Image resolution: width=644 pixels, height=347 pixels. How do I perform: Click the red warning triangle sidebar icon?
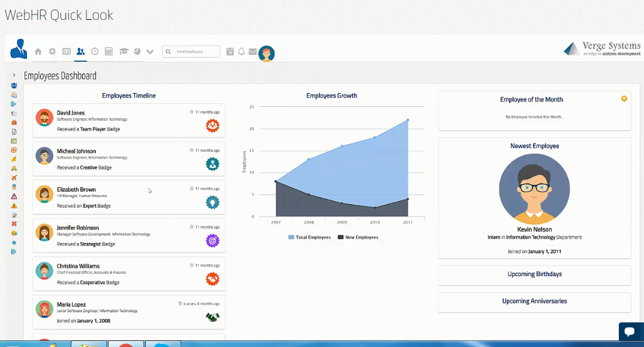[x=14, y=196]
